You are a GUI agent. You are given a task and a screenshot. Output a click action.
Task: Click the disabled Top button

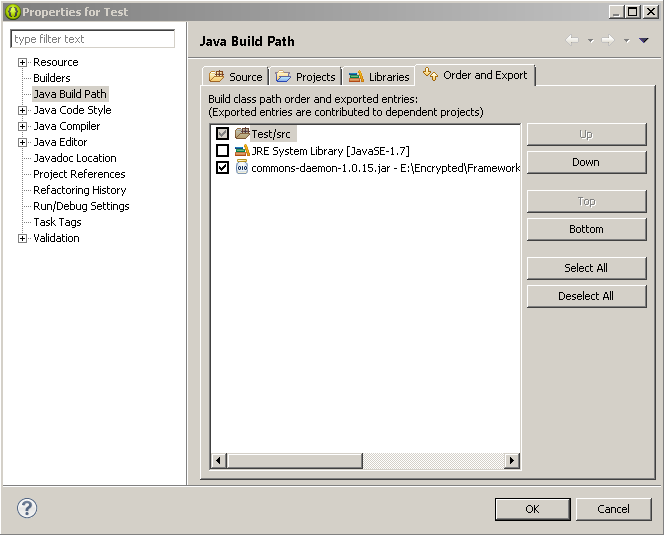[x=587, y=201]
